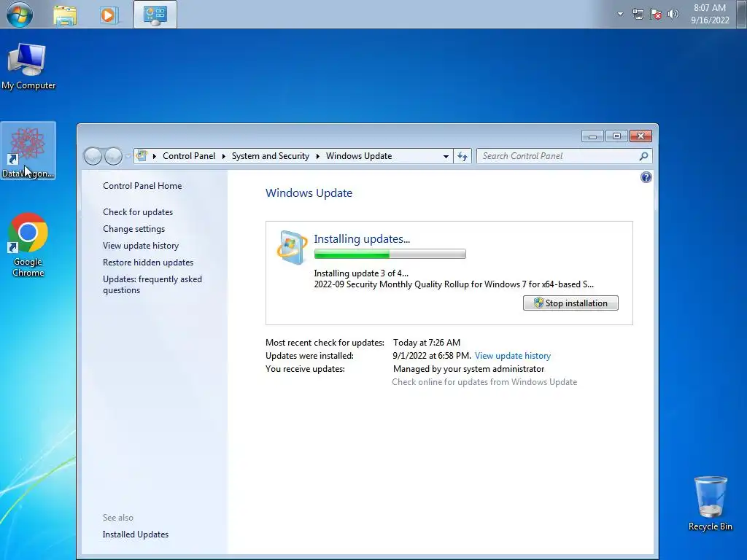This screenshot has height=560, width=747.
Task: Open Installed Updates link
Action: pos(135,534)
